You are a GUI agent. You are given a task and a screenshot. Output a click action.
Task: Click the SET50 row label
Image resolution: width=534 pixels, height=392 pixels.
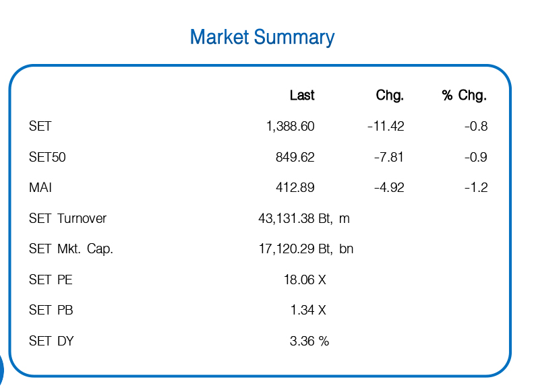click(47, 157)
